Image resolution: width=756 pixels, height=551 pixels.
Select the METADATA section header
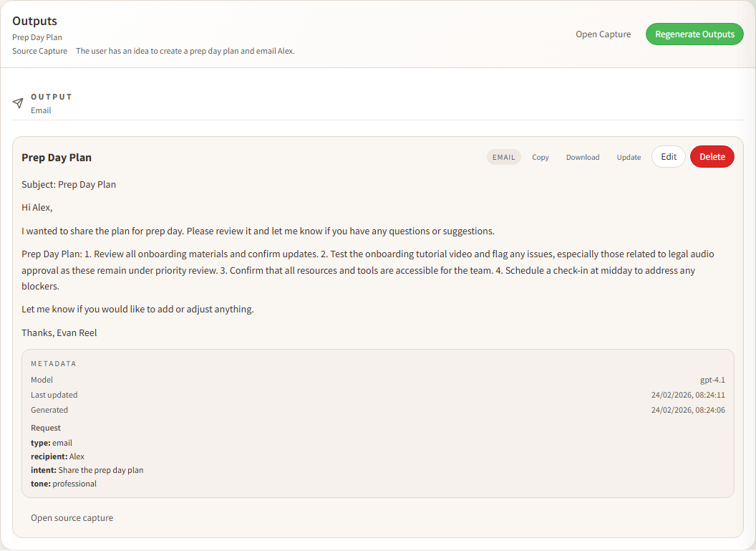54,363
